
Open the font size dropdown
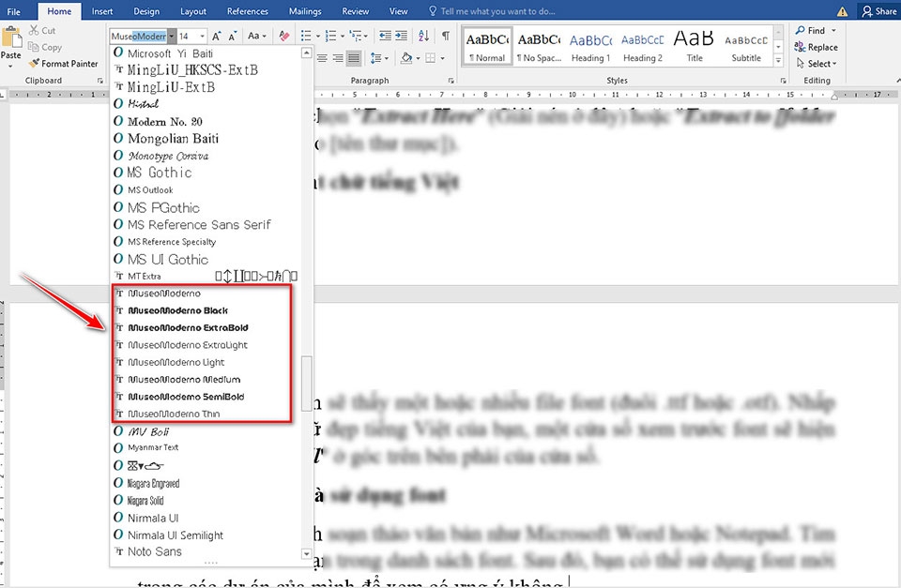[203, 37]
